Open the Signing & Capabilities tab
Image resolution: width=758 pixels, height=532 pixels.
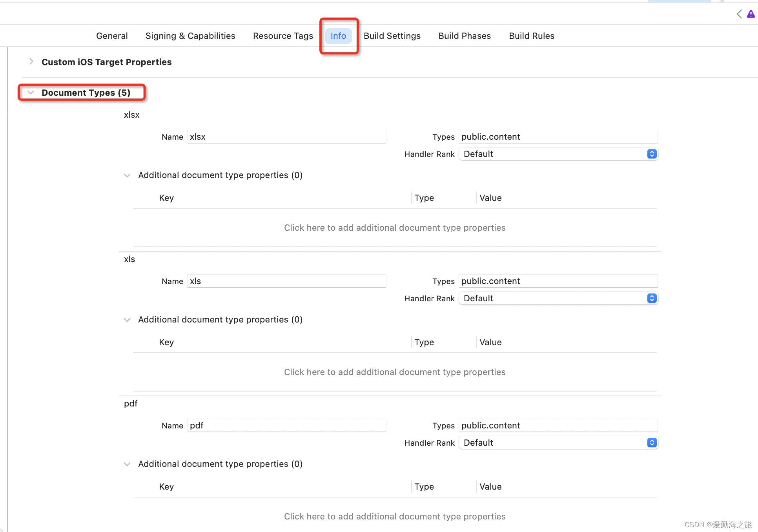[x=190, y=36]
